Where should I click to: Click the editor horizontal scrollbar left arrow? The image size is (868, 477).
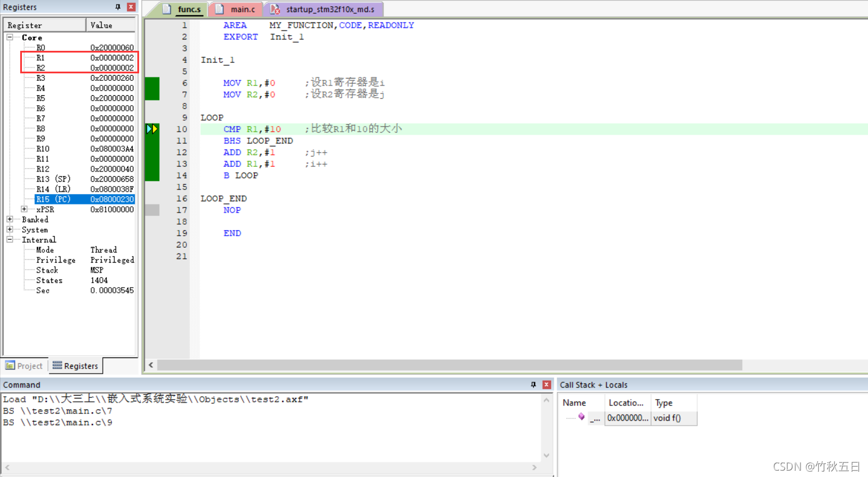coord(151,365)
